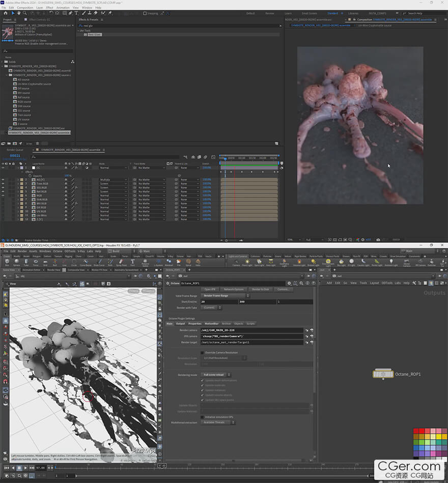This screenshot has width=448, height=483.
Task: Click the Houdini Torus shelf tool
Action: [x=36, y=263]
